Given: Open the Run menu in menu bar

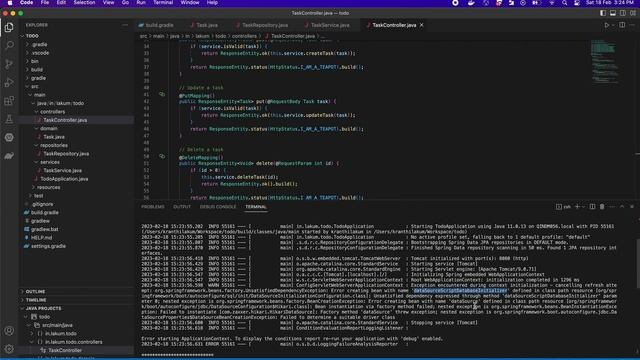Looking at the screenshot, I should click(x=141, y=3).
